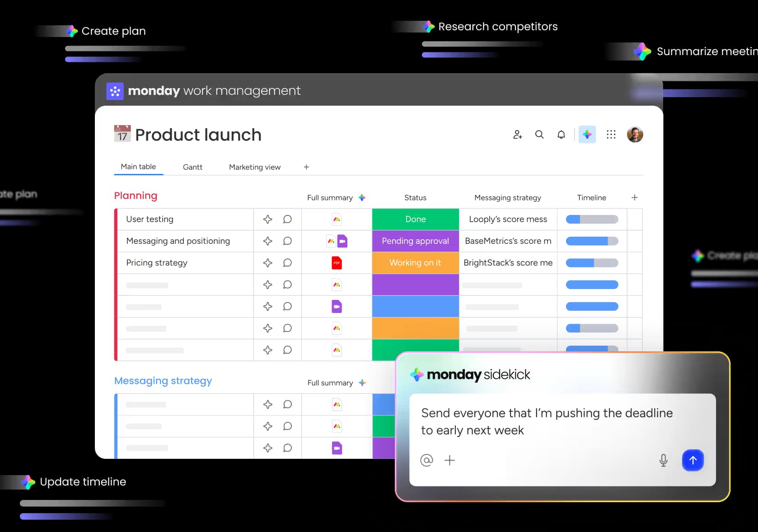Click the Messaging strategy column header
Image resolution: width=758 pixels, height=532 pixels.
point(508,198)
